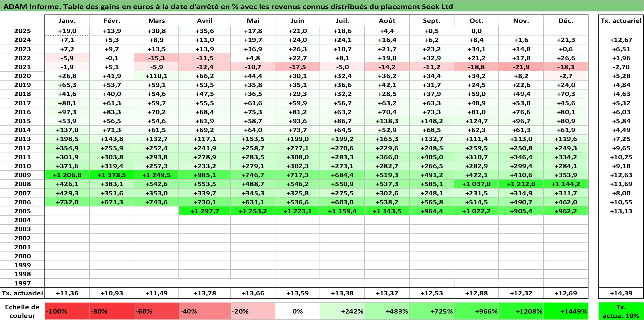Select the -60% color scale swatch
Image resolution: width=644 pixels, height=320 pixels.
coord(156,311)
